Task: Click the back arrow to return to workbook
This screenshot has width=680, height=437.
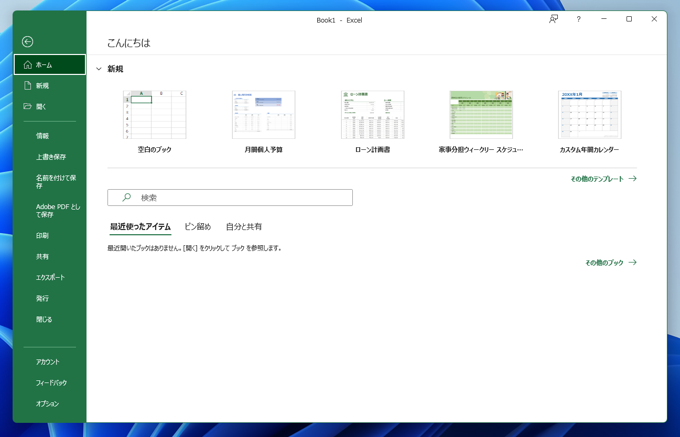Action: pyautogui.click(x=27, y=42)
